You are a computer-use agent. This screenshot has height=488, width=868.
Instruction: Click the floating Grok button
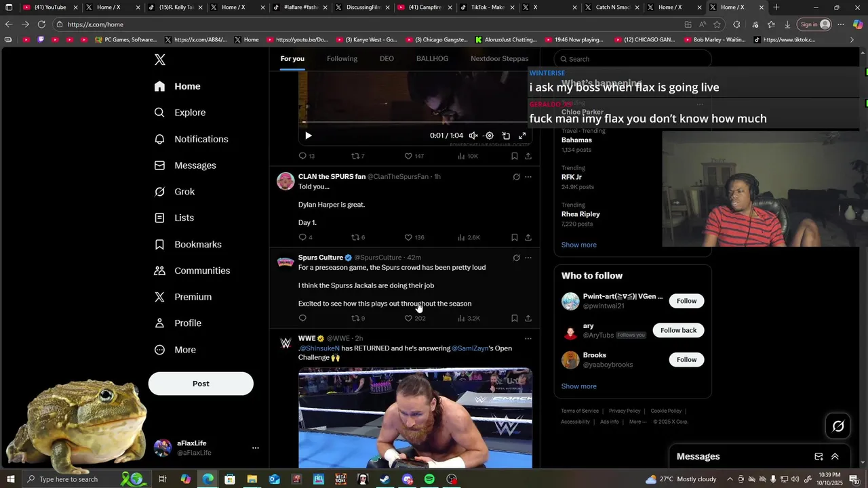(x=838, y=426)
